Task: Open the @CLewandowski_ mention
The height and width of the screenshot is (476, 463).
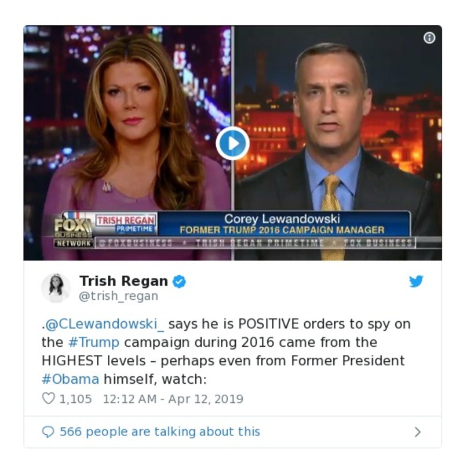Action: tap(103, 324)
